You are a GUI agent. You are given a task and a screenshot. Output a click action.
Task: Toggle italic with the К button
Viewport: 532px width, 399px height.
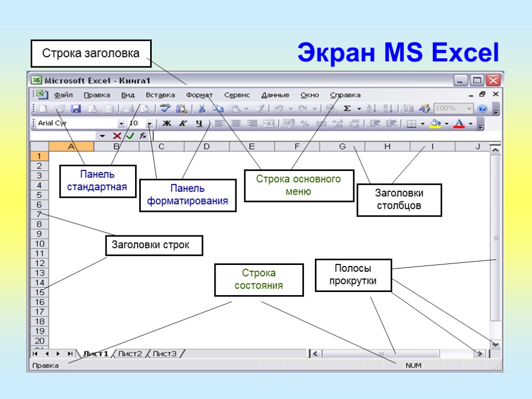(x=183, y=124)
